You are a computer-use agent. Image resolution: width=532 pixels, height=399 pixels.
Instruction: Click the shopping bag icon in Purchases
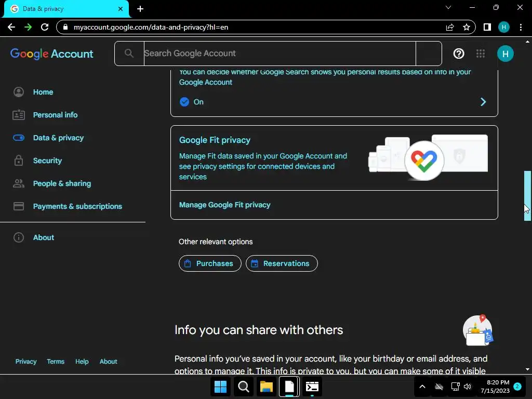click(x=187, y=263)
